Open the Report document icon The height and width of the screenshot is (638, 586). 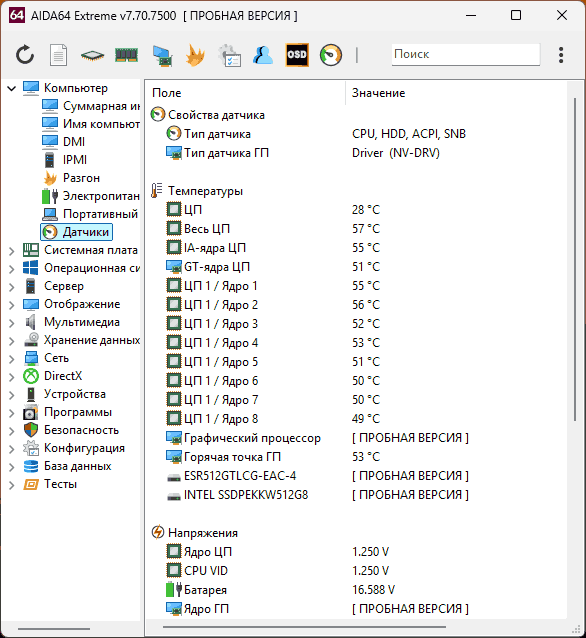(x=58, y=55)
